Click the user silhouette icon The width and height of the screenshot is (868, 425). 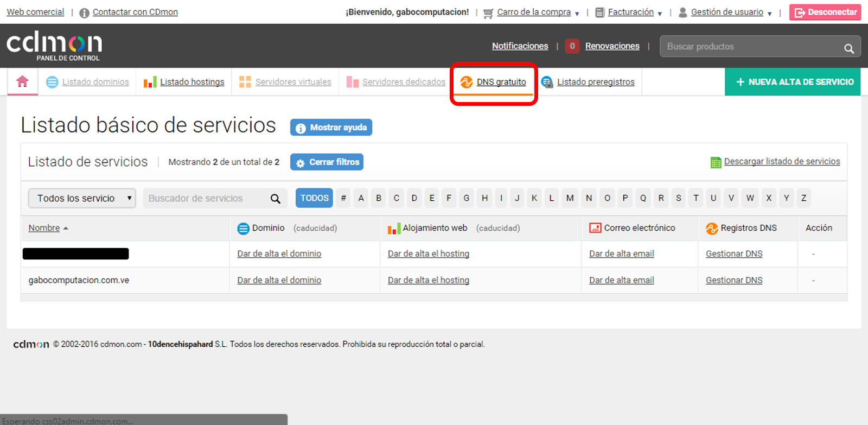click(683, 12)
